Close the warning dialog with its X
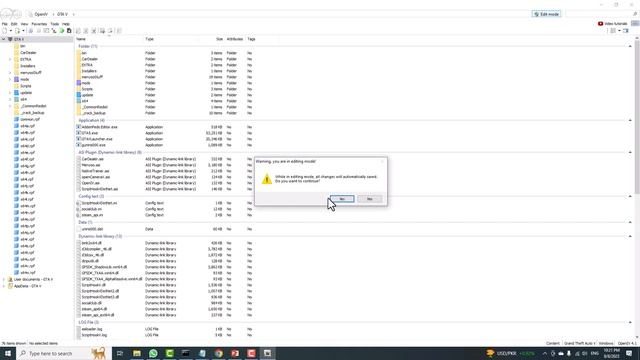The height and width of the screenshot is (360, 640). [382, 161]
